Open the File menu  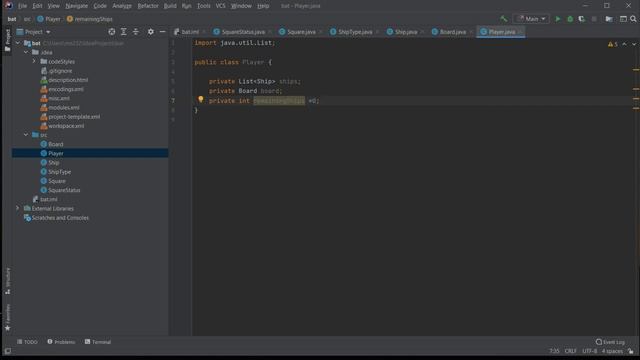[22, 6]
